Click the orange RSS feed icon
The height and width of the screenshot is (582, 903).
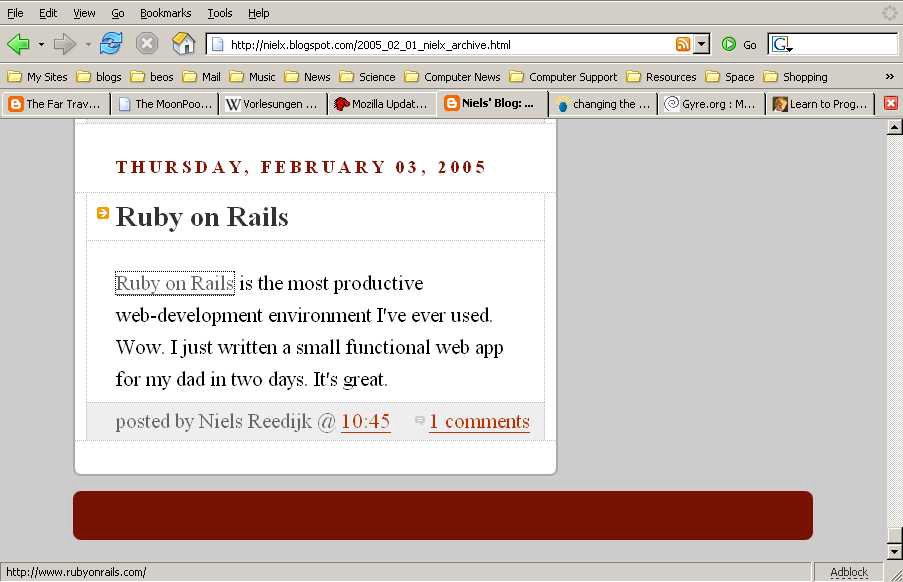[682, 44]
